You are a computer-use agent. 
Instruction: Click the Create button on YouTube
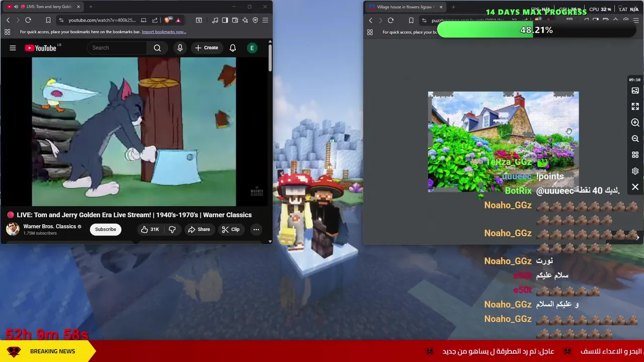click(x=206, y=48)
